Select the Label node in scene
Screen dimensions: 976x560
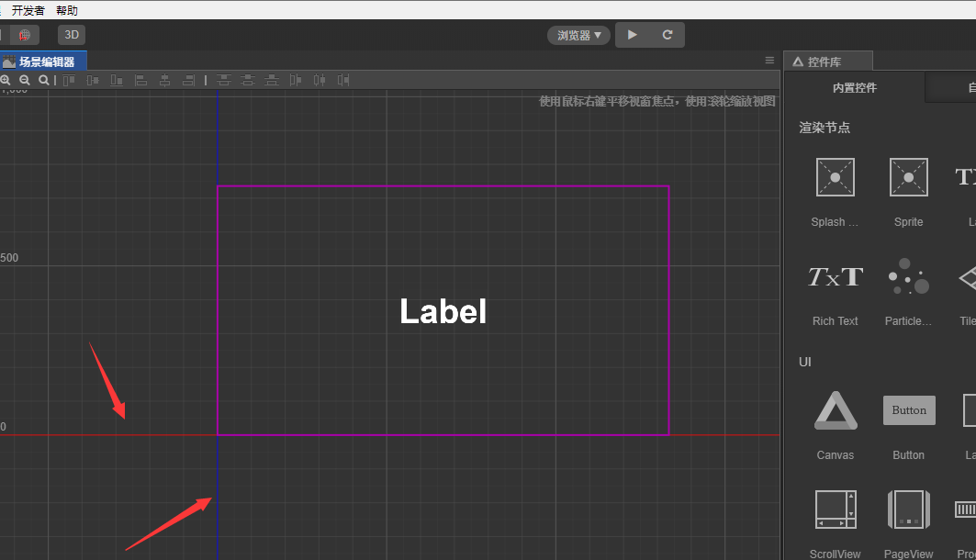coord(443,310)
